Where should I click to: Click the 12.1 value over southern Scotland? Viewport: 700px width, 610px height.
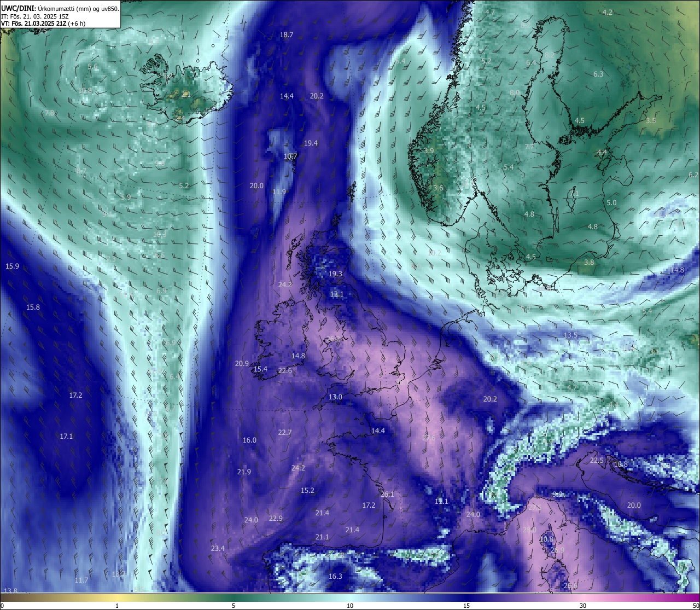pyautogui.click(x=337, y=294)
